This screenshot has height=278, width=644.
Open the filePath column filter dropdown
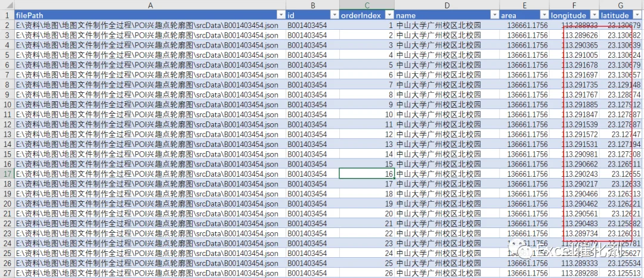281,15
